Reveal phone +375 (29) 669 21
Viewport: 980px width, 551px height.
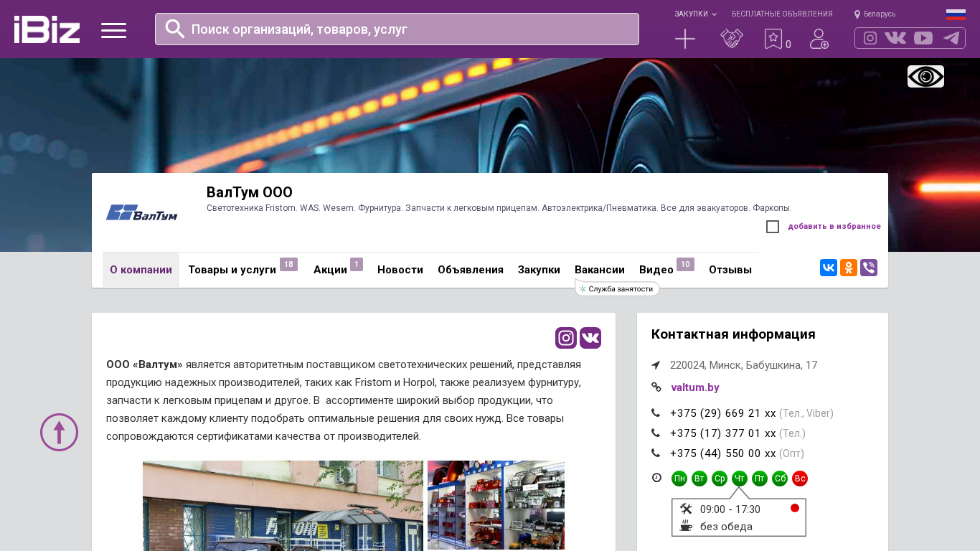[x=723, y=413]
